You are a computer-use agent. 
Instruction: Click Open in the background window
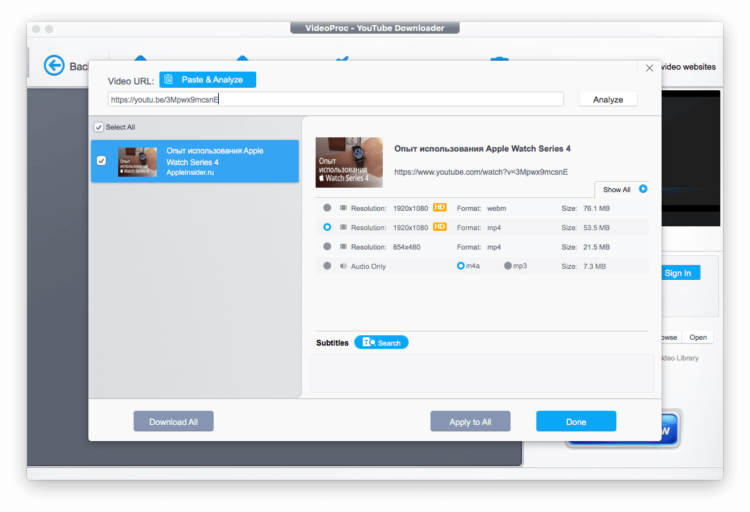pos(698,337)
